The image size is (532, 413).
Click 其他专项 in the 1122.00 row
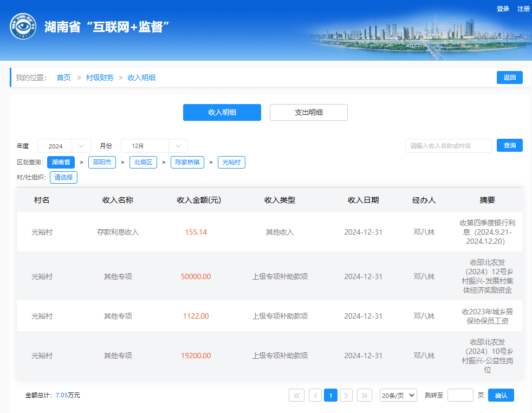118,317
